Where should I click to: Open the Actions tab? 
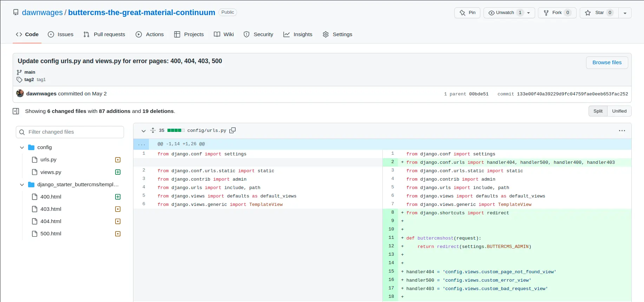coord(150,34)
